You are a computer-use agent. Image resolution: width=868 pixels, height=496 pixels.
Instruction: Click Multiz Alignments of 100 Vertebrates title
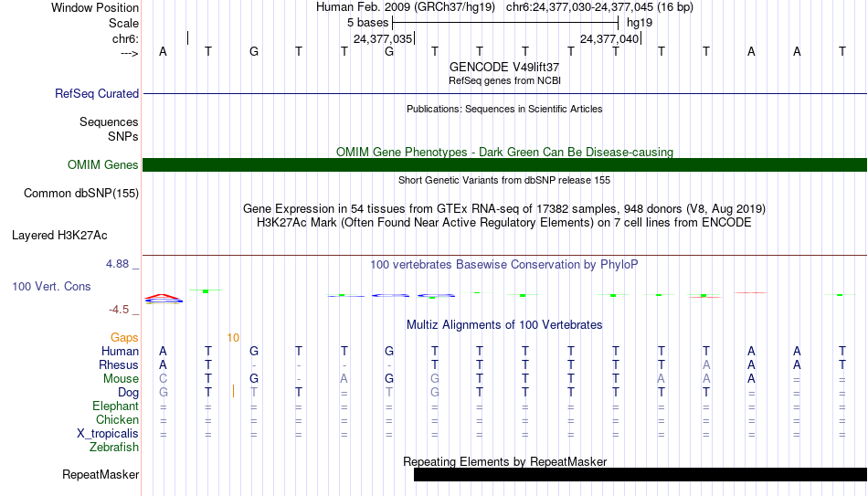tap(504, 325)
